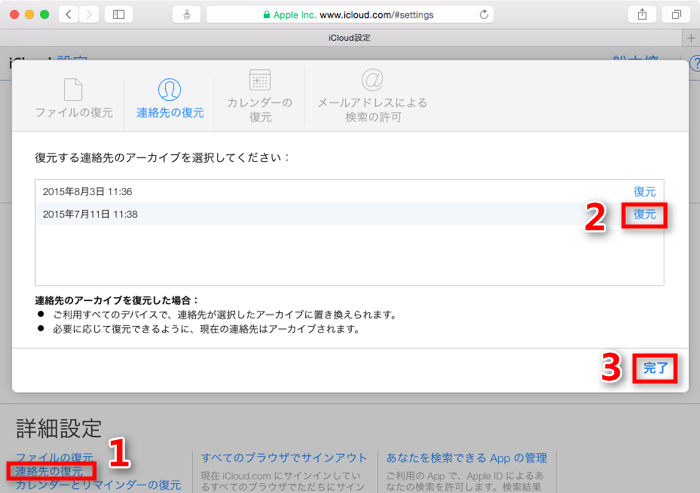Image resolution: width=700 pixels, height=493 pixels.
Task: Click the extension icon left of address bar
Action: [x=187, y=15]
